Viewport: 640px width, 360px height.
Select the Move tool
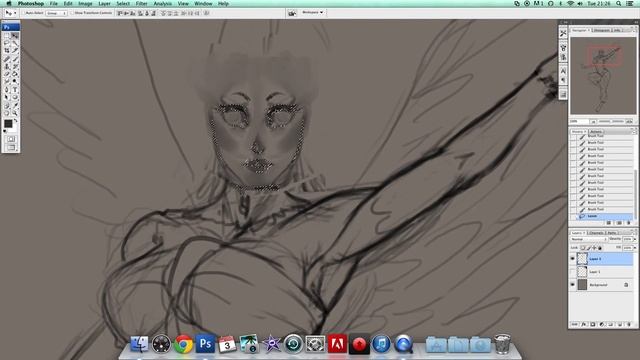click(x=15, y=36)
